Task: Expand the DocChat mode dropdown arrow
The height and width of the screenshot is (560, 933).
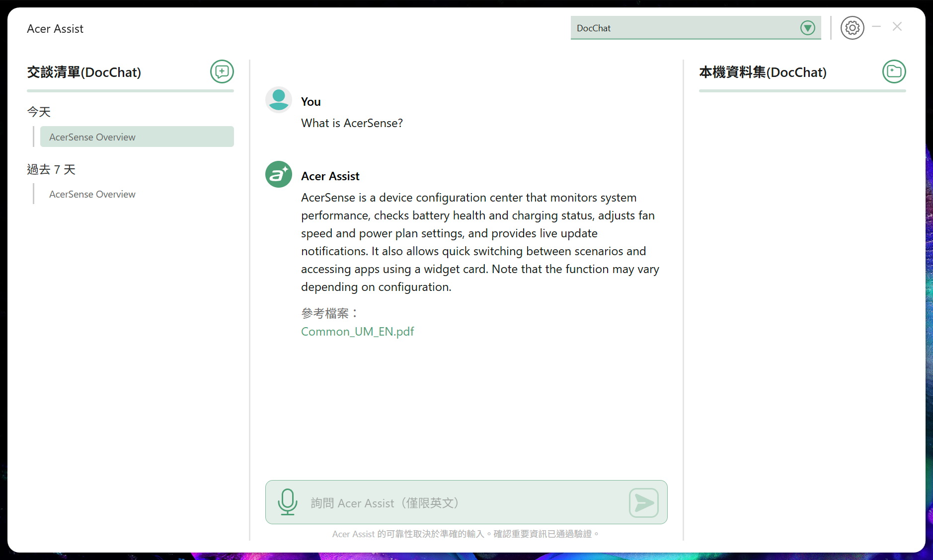Action: [807, 28]
